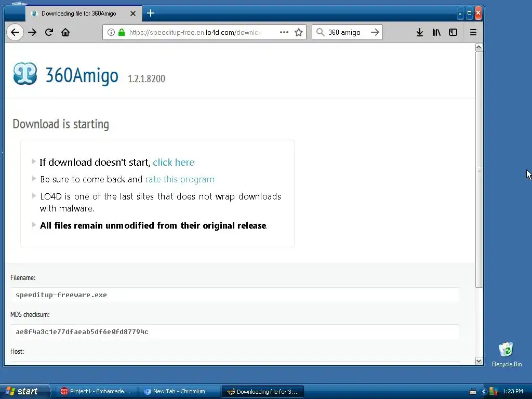Click the 360Amigo butterfly logo

(x=25, y=74)
